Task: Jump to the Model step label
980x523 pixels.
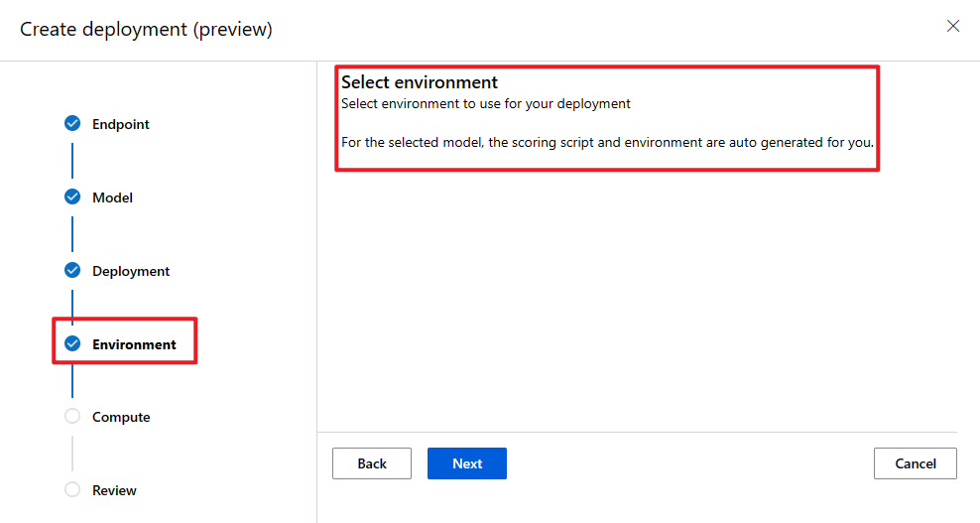Action: tap(112, 197)
